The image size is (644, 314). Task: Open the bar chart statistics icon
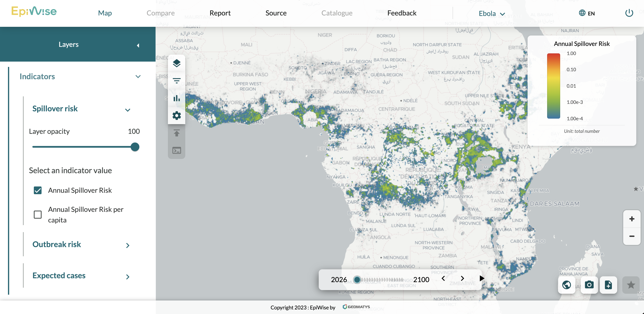point(177,98)
